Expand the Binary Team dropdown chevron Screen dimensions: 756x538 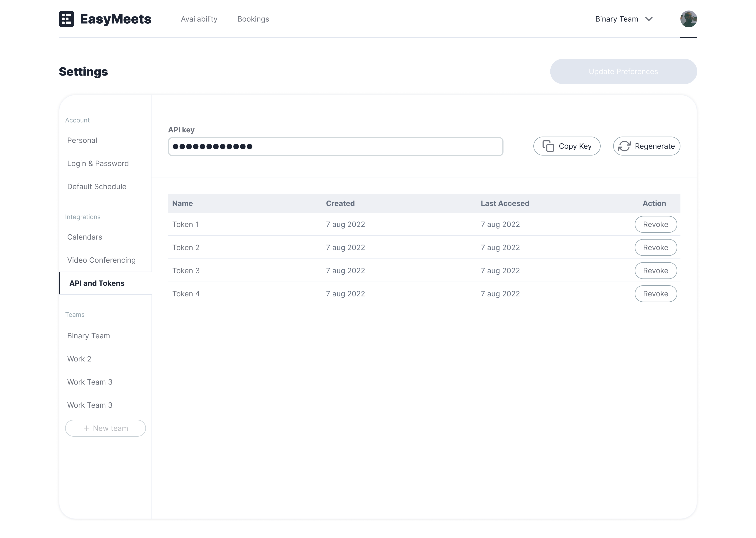(x=649, y=19)
